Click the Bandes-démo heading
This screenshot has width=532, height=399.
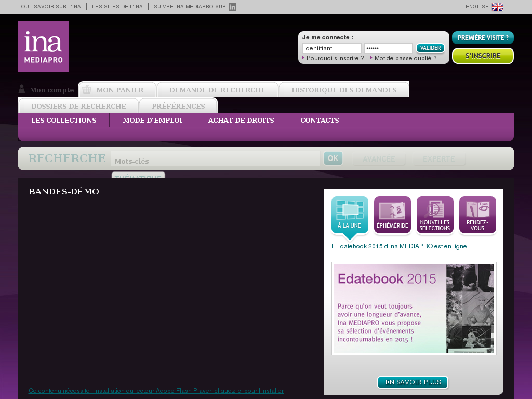point(64,191)
